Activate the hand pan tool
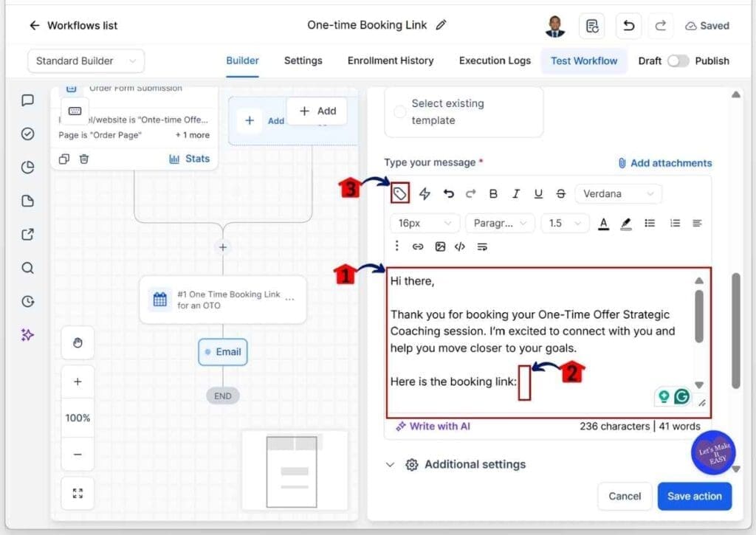Screen dimensions: 756x535 pyautogui.click(x=78, y=342)
